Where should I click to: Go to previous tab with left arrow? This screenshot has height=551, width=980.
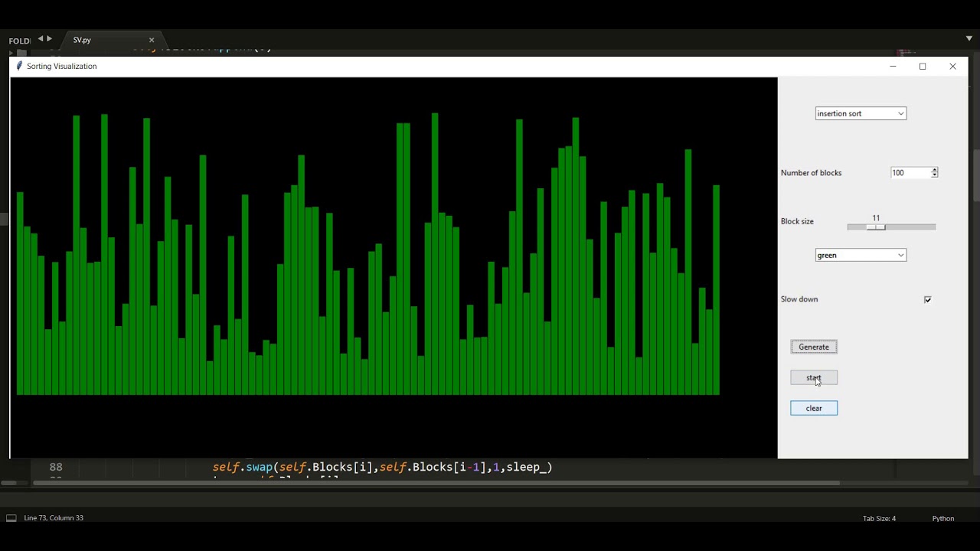pos(41,39)
